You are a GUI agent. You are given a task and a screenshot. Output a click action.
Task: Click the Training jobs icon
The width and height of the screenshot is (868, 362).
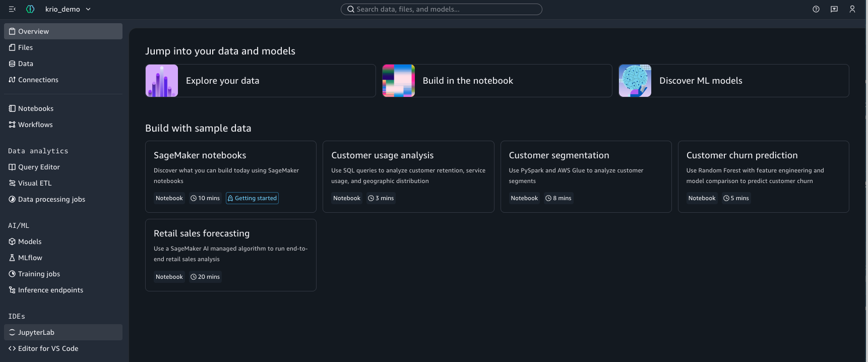pyautogui.click(x=12, y=274)
